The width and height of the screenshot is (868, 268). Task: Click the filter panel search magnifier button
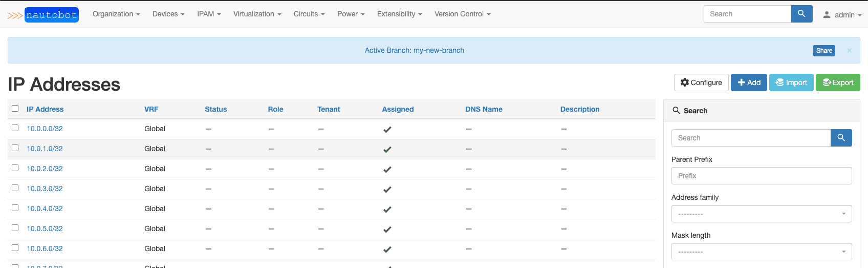point(841,138)
